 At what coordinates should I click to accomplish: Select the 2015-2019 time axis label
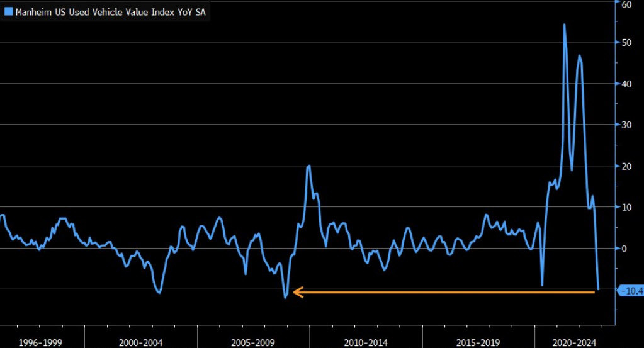(x=478, y=342)
